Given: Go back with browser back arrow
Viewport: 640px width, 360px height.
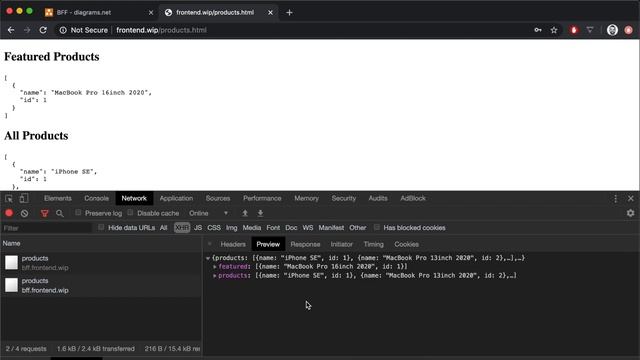Looking at the screenshot, I should (x=11, y=30).
